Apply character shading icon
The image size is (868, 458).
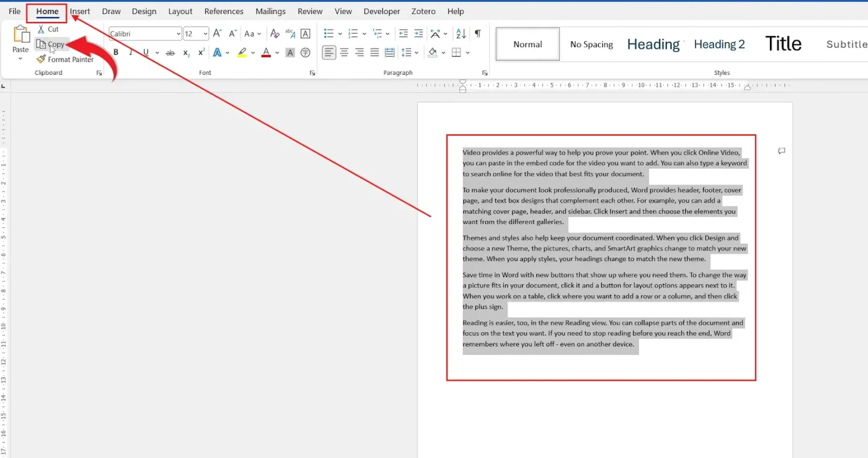(290, 53)
